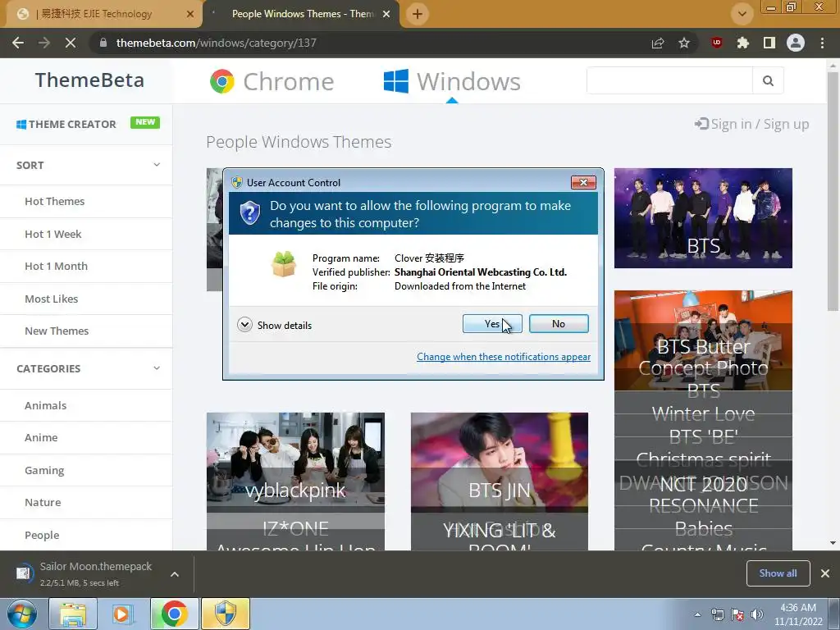Click the browser forward arrow
This screenshot has height=630, width=840.
coord(44,43)
